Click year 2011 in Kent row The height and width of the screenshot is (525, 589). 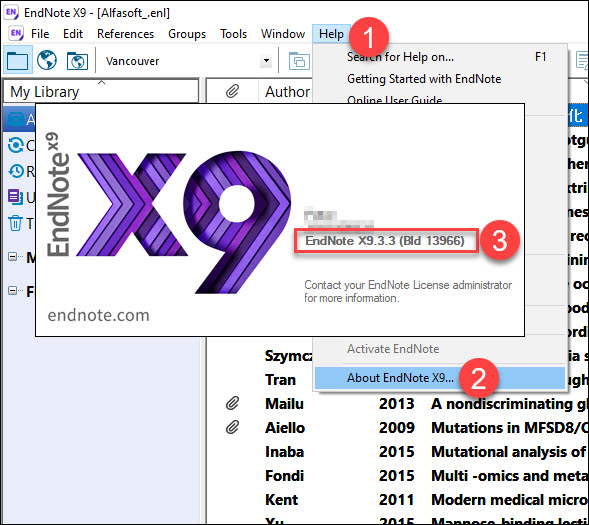click(x=396, y=500)
